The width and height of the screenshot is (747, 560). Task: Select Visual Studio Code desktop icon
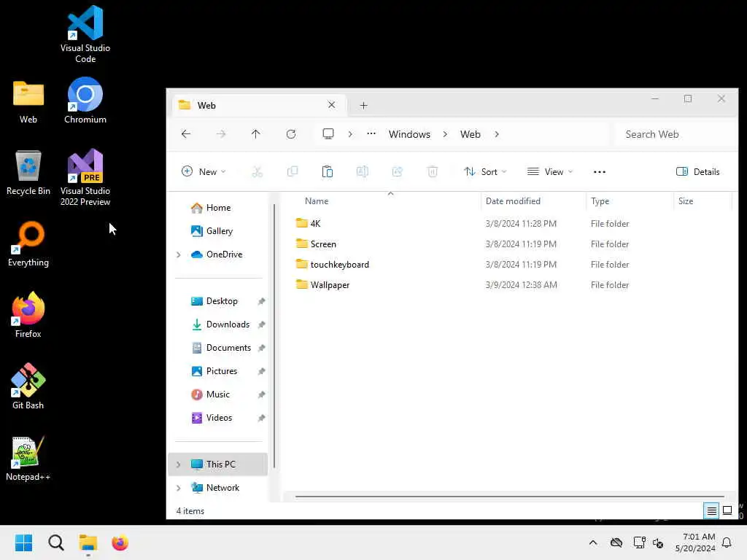(x=85, y=34)
